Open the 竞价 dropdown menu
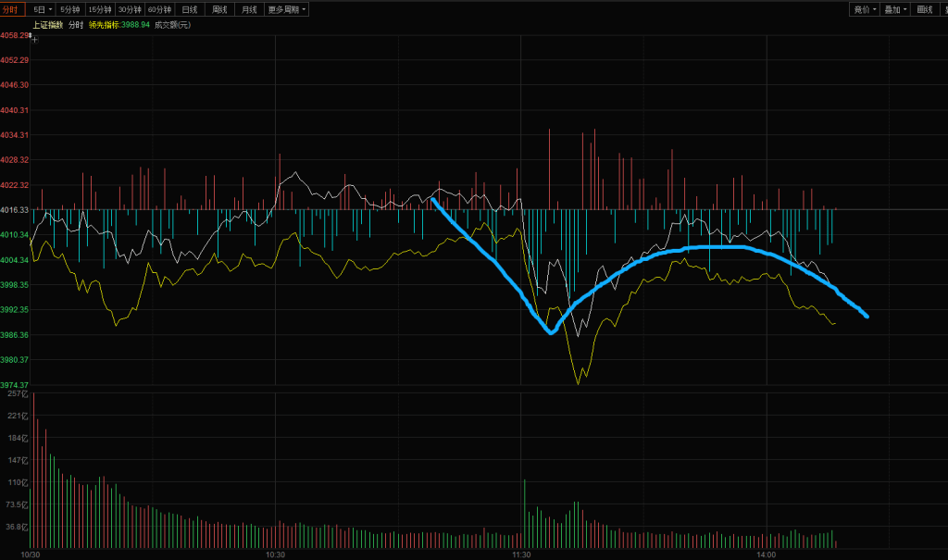Image resolution: width=948 pixels, height=560 pixels. 865,9
